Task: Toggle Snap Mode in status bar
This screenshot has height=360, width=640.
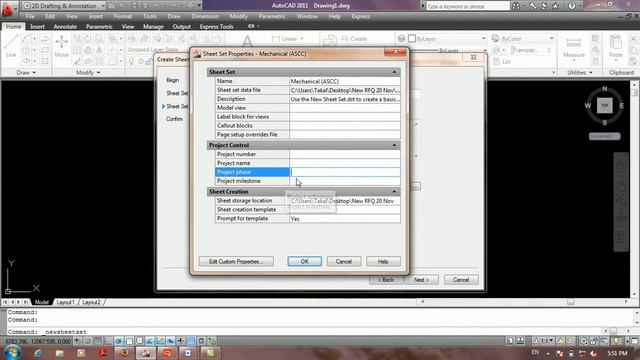Action: tap(88, 341)
